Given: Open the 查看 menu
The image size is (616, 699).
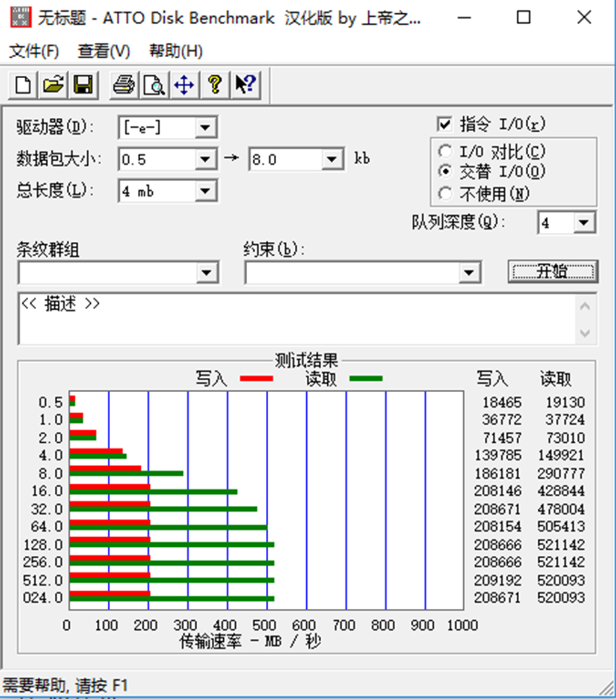Looking at the screenshot, I should (x=102, y=52).
